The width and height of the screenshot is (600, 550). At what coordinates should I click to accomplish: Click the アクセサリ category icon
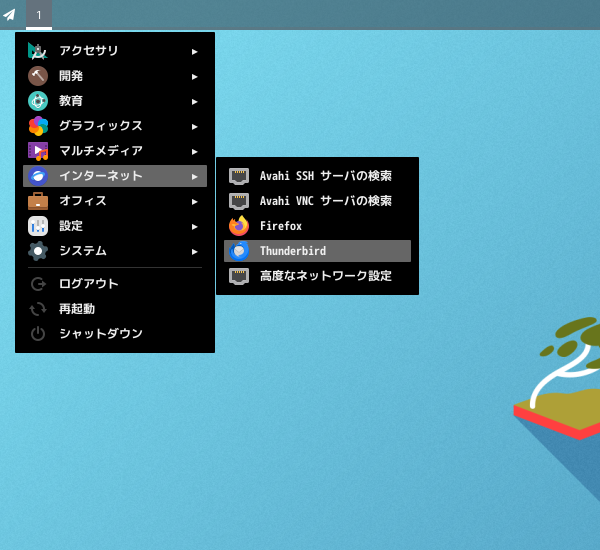click(x=38, y=51)
